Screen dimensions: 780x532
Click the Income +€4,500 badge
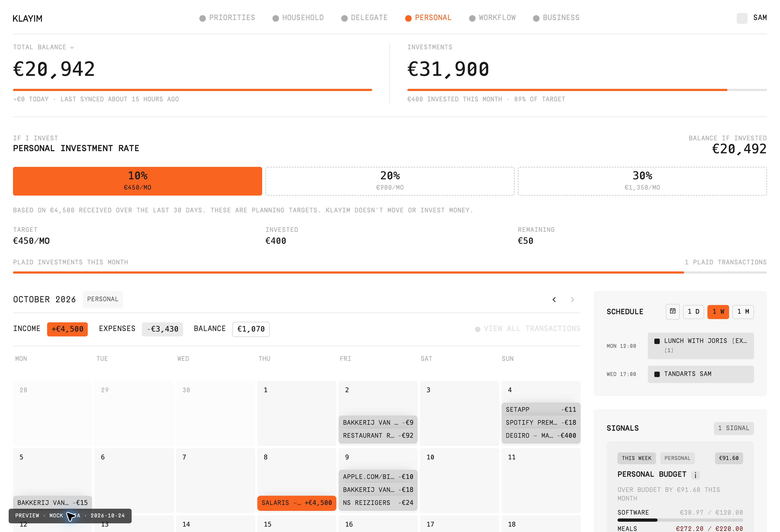67,329
